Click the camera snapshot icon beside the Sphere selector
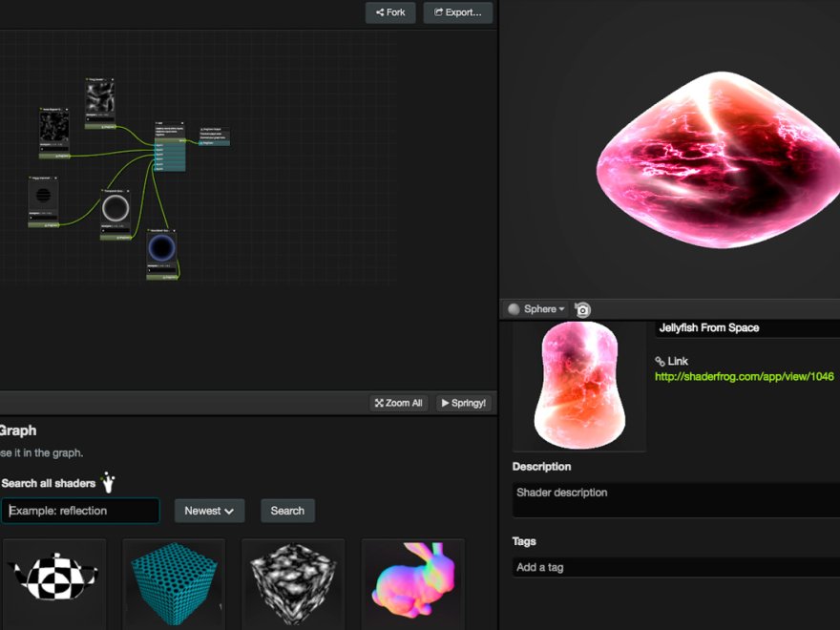The image size is (840, 630). point(581,308)
